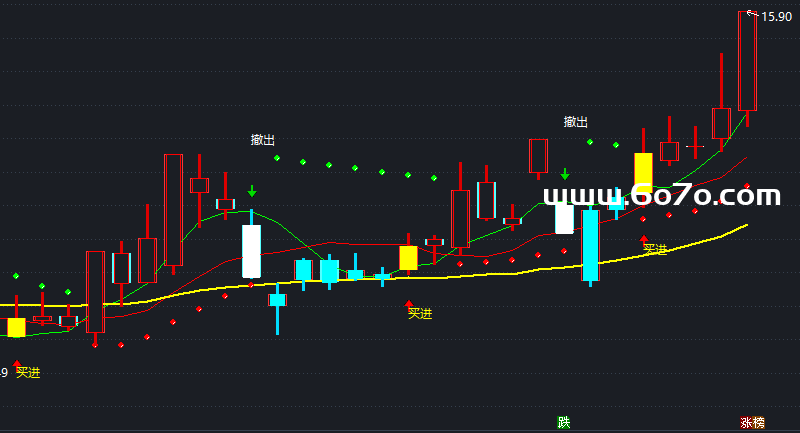The height and width of the screenshot is (433, 800).
Task: Click the 撤出 label above the short white candle's green arrow
Action: 576,121
